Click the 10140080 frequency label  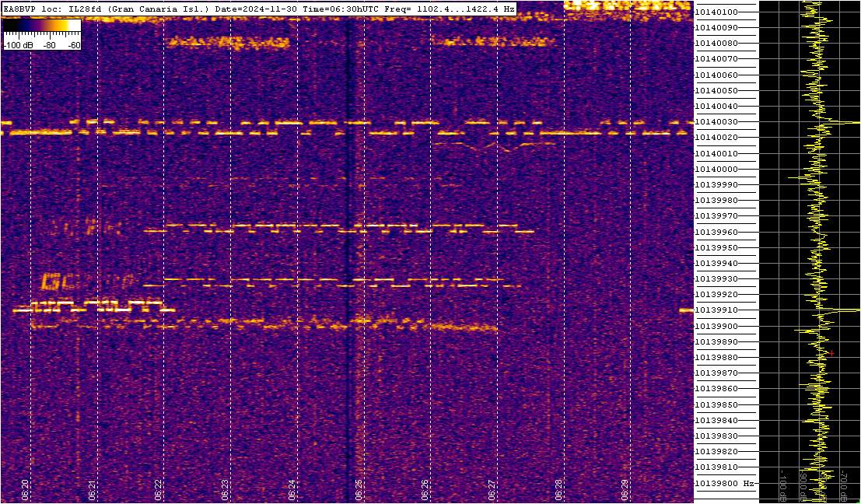tap(716, 44)
